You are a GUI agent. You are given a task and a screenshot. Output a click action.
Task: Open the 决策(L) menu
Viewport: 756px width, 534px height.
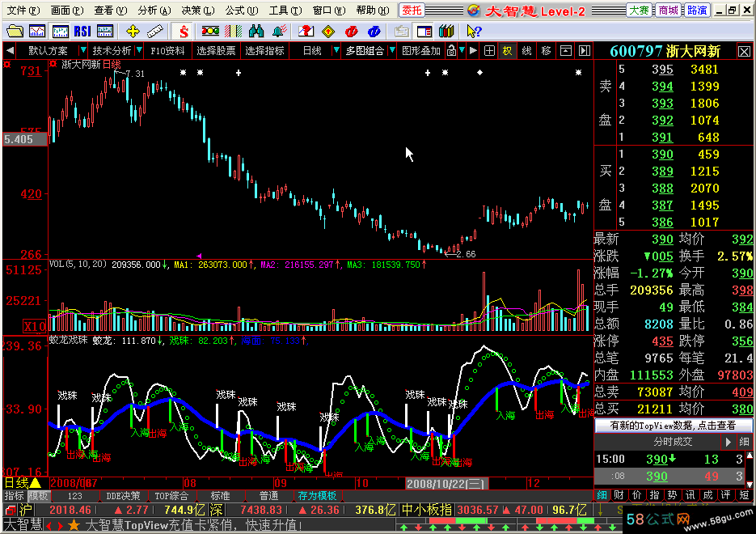(x=197, y=11)
